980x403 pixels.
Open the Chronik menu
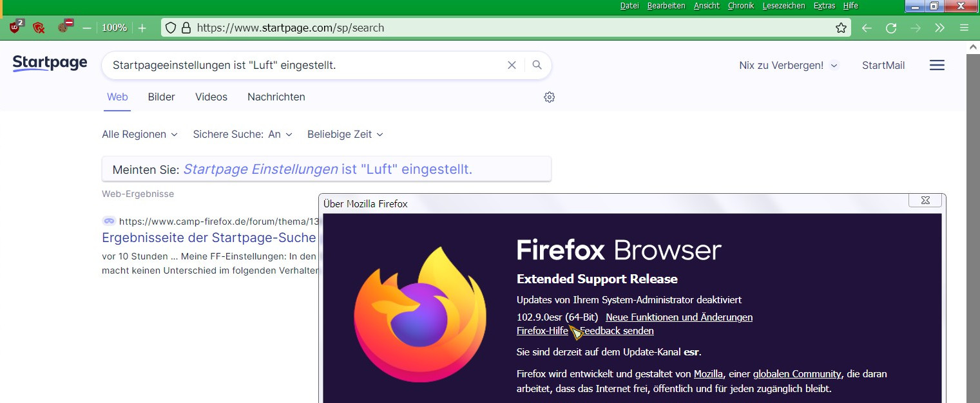[741, 6]
